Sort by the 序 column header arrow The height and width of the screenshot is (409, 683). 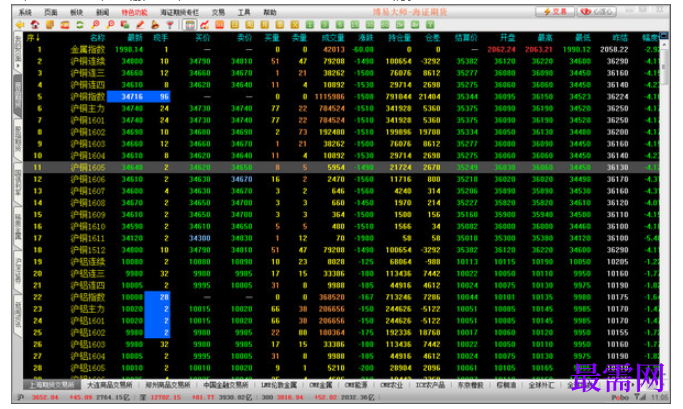(x=34, y=38)
